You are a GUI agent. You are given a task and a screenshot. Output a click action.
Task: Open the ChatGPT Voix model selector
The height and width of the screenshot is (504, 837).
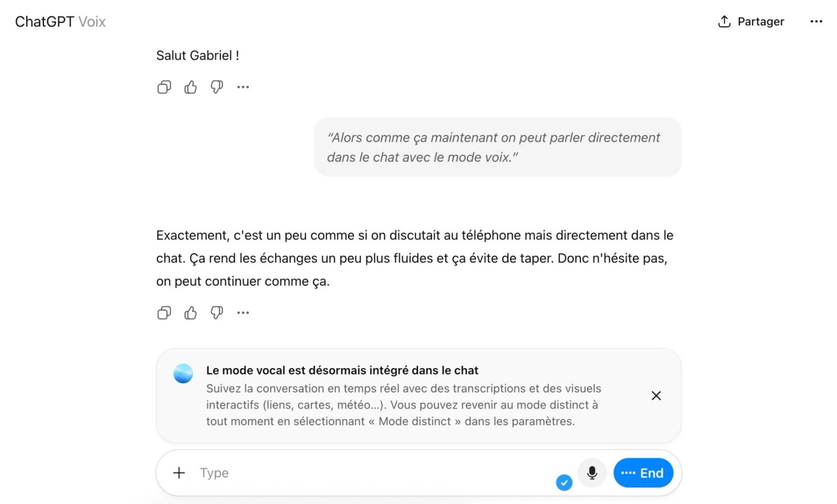[60, 21]
